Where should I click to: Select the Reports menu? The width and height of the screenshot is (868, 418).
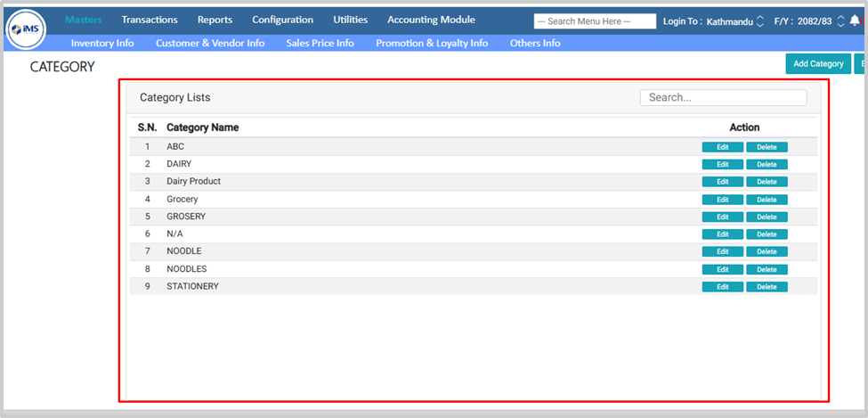(x=215, y=20)
